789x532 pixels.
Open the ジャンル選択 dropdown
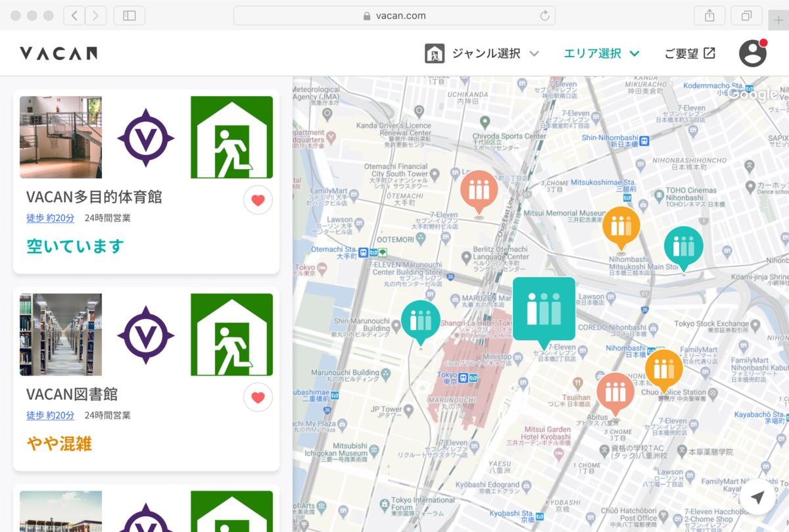[482, 53]
